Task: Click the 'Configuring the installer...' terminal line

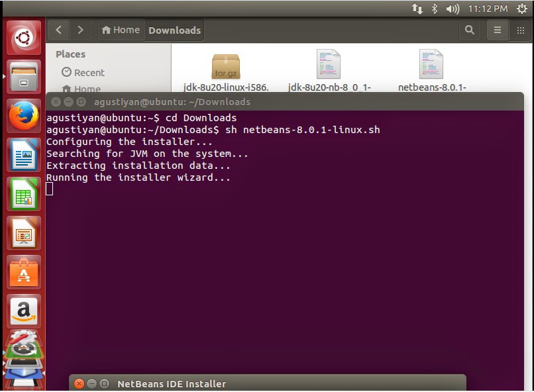Action: click(x=129, y=142)
